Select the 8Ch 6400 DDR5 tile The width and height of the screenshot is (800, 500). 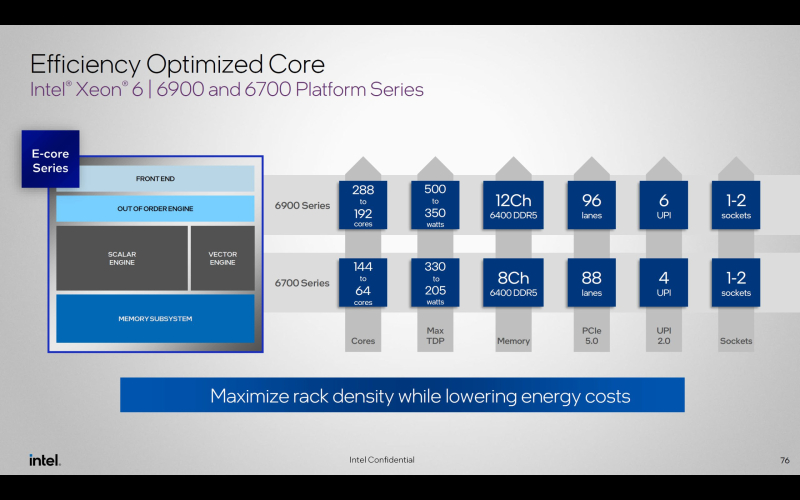pos(513,282)
